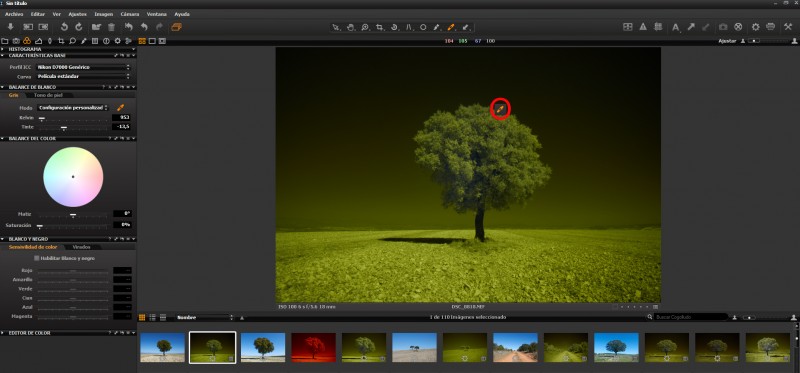Click the Import images arrow icon

click(x=11, y=27)
